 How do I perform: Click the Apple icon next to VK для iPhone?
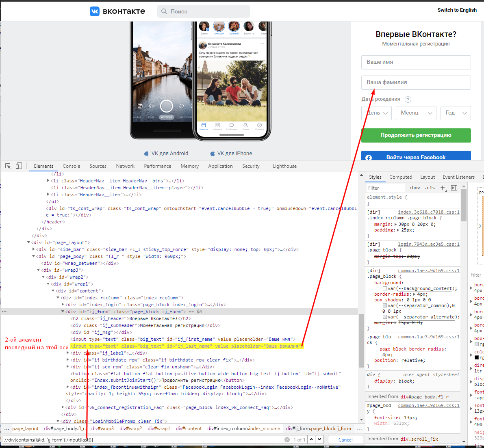tap(213, 154)
